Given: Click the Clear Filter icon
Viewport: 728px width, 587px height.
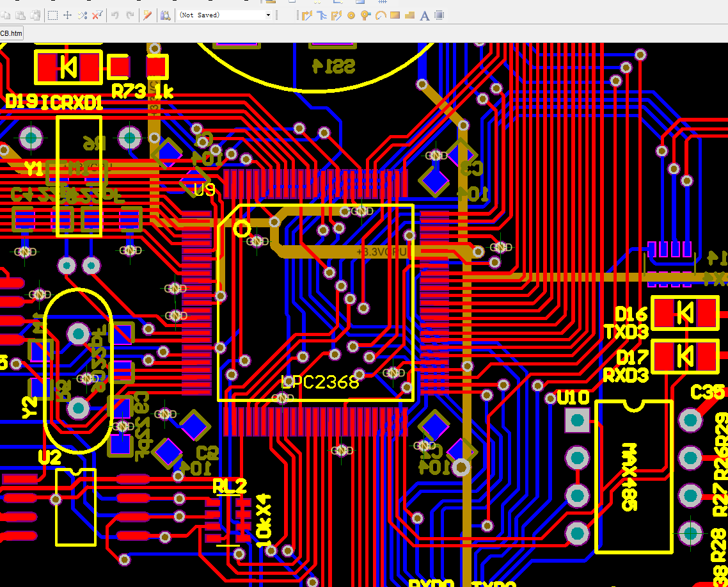Looking at the screenshot, I should tap(97, 15).
